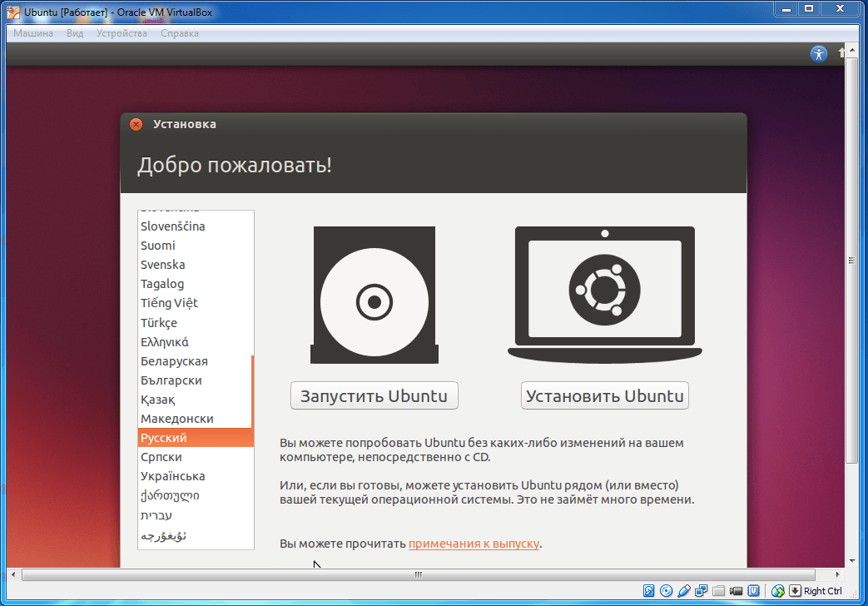Select Suomi in the language list
The width and height of the screenshot is (868, 606).
[194, 246]
